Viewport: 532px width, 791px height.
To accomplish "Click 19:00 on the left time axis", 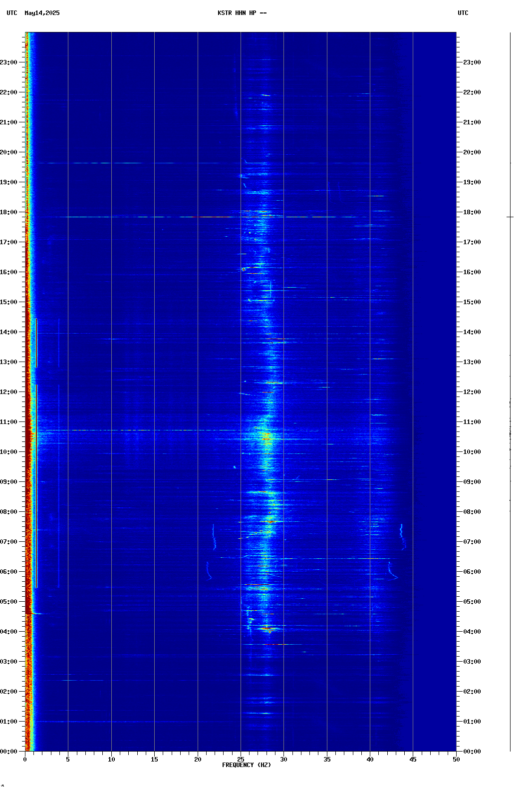I will tap(8, 182).
